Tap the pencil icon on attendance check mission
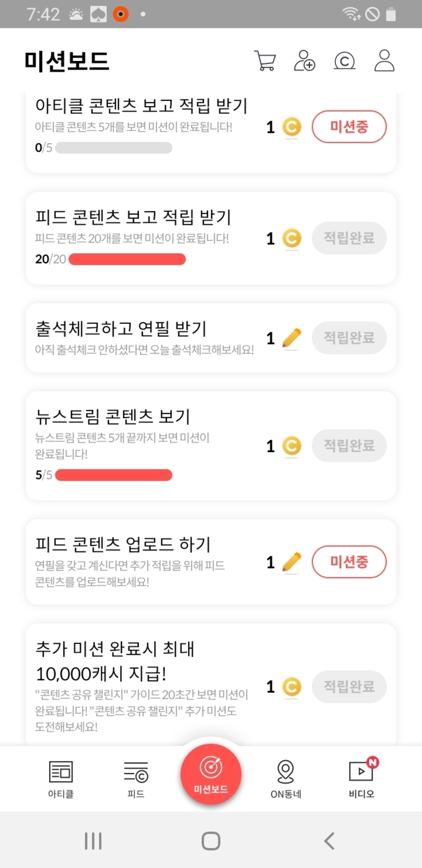The width and height of the screenshot is (422, 868). pyautogui.click(x=291, y=338)
